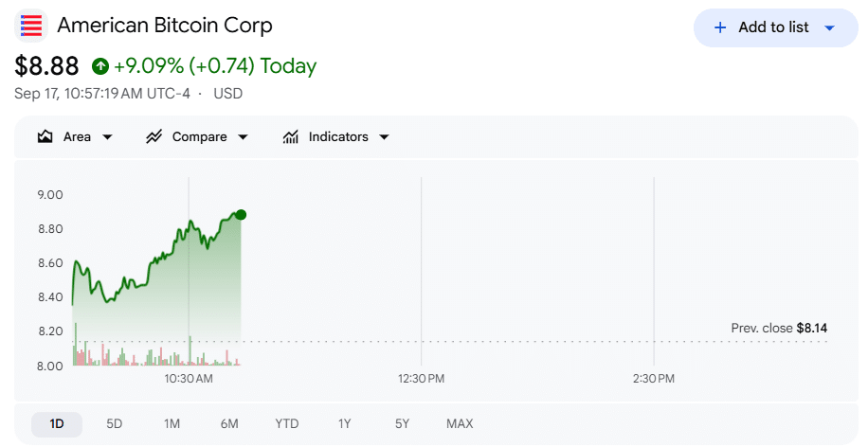Viewport: 868px width, 447px height.
Task: Click the 9.00 y-axis label
Action: pos(50,195)
